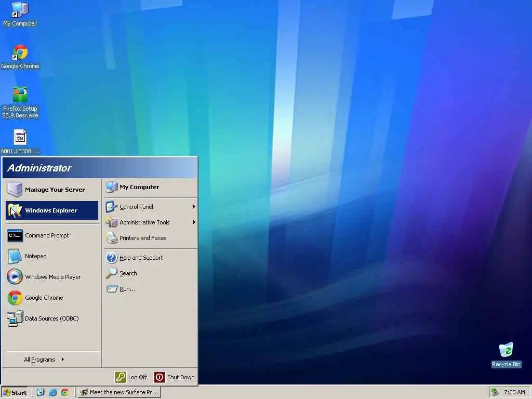Launch Notepad from Start menu
Image resolution: width=532 pixels, height=399 pixels.
click(52, 256)
